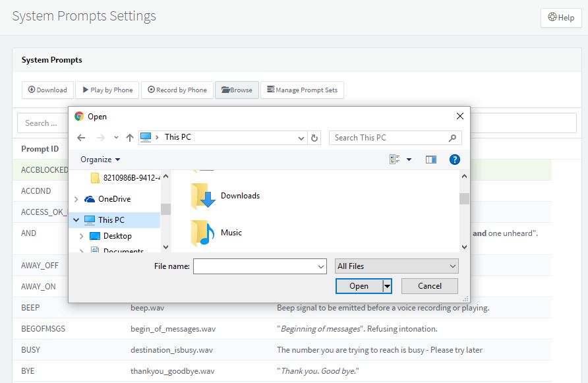Viewport: 588px width, 383px height.
Task: Open file dialog help icon
Action: (454, 160)
